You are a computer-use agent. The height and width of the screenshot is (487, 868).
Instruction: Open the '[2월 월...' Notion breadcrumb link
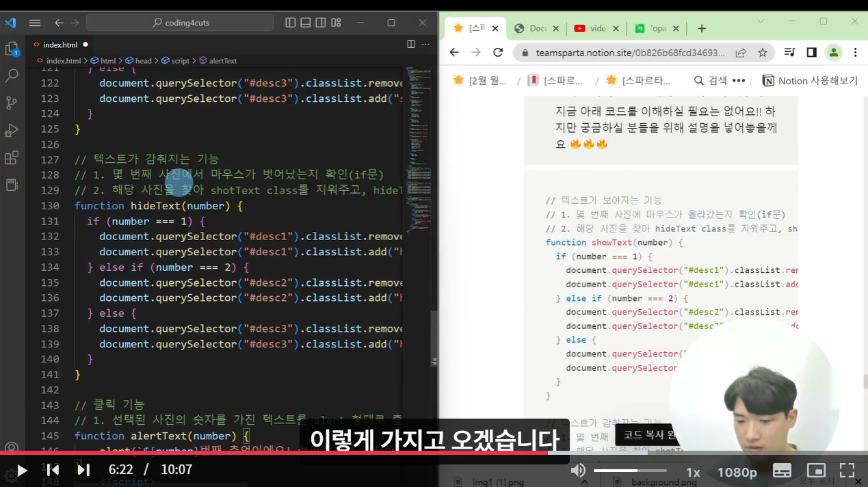tap(479, 81)
